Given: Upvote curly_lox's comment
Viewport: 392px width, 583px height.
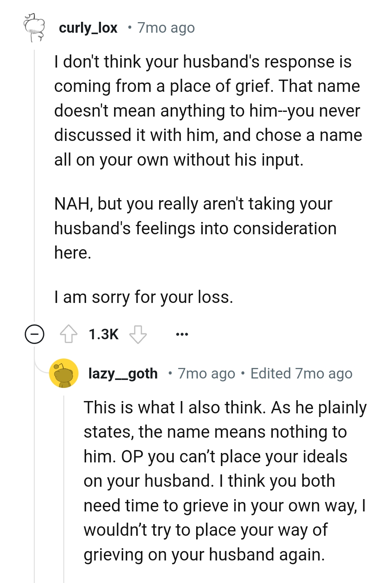Looking at the screenshot, I should [x=68, y=334].
